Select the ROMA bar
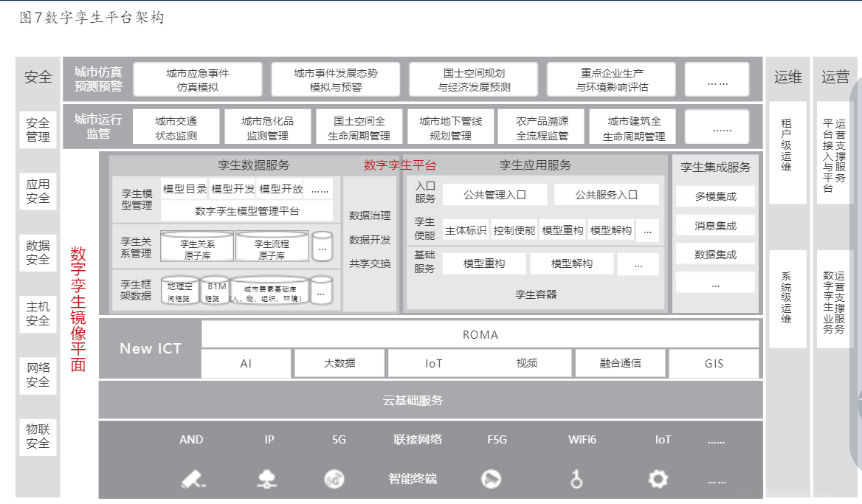The height and width of the screenshot is (504, 862). pyautogui.click(x=480, y=334)
